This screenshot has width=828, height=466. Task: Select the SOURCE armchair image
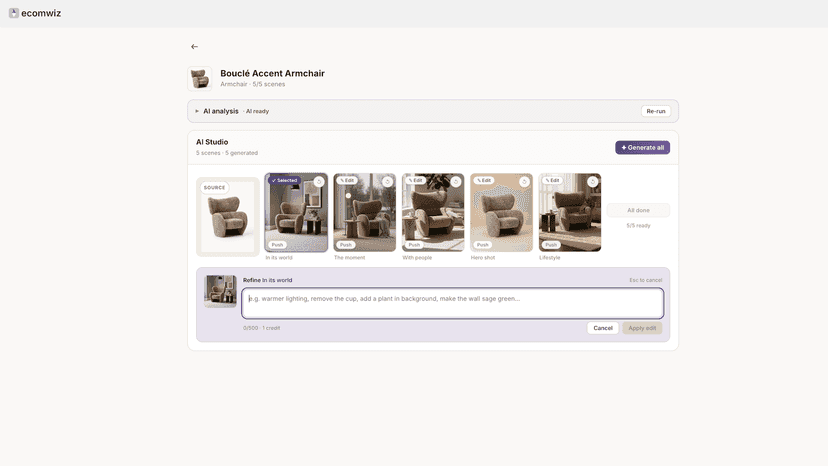[x=228, y=217]
